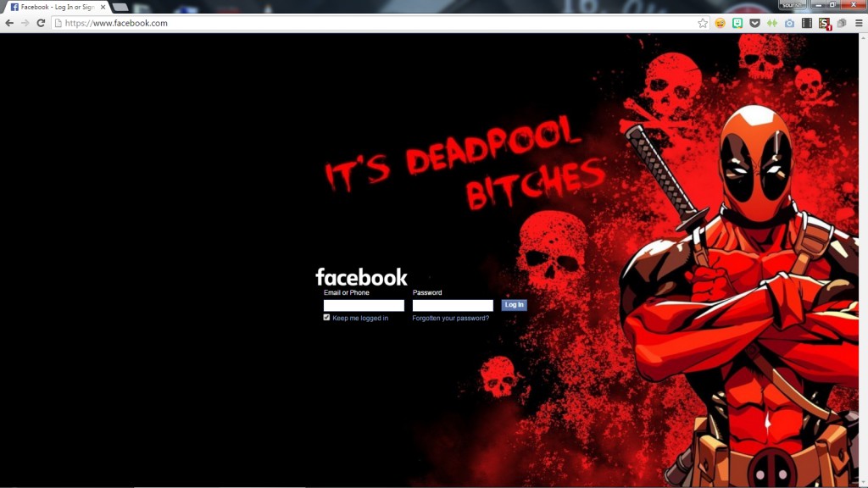Open the film strip extension

click(807, 23)
